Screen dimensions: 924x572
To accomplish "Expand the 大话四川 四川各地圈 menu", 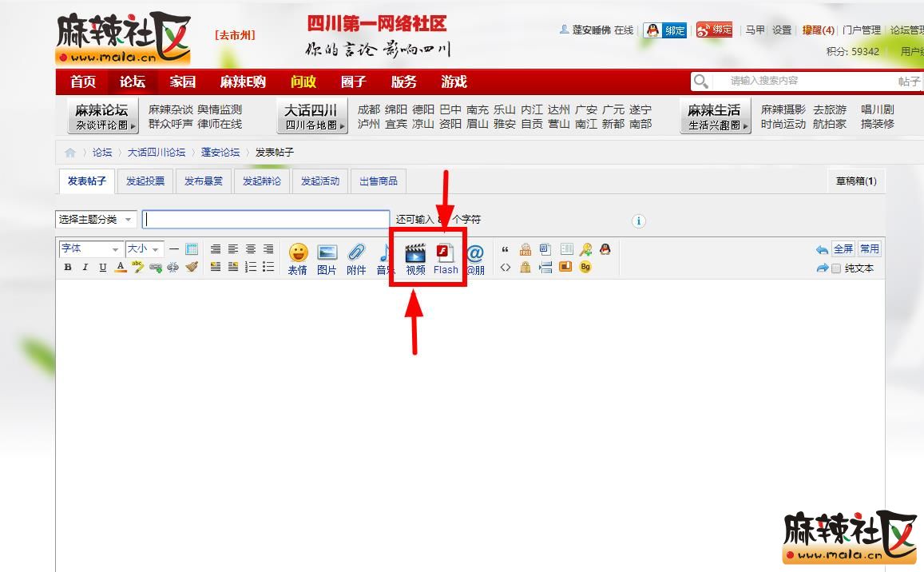I will point(312,116).
